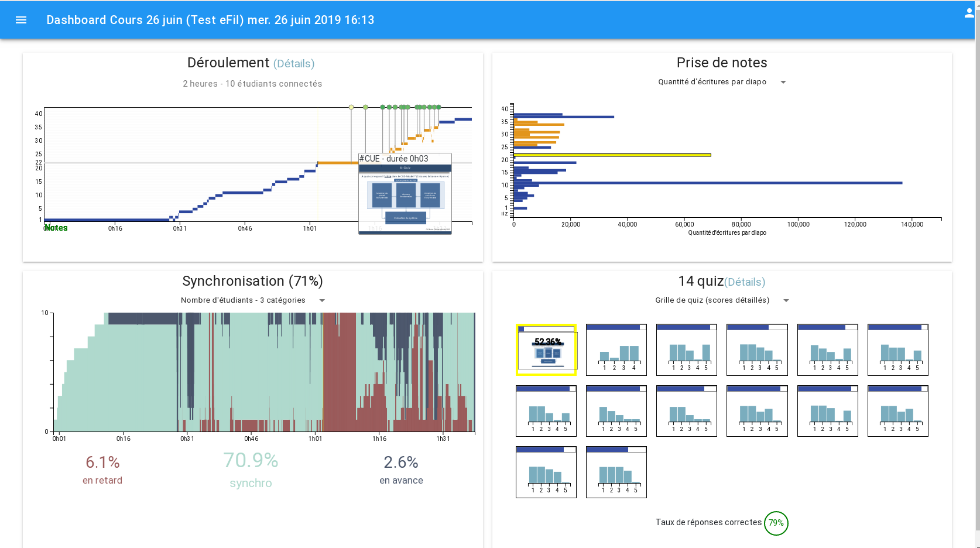Image resolution: width=980 pixels, height=548 pixels.
Task: Select the yellow-highlighted quiz thumbnail showing 52.36%
Action: 546,350
